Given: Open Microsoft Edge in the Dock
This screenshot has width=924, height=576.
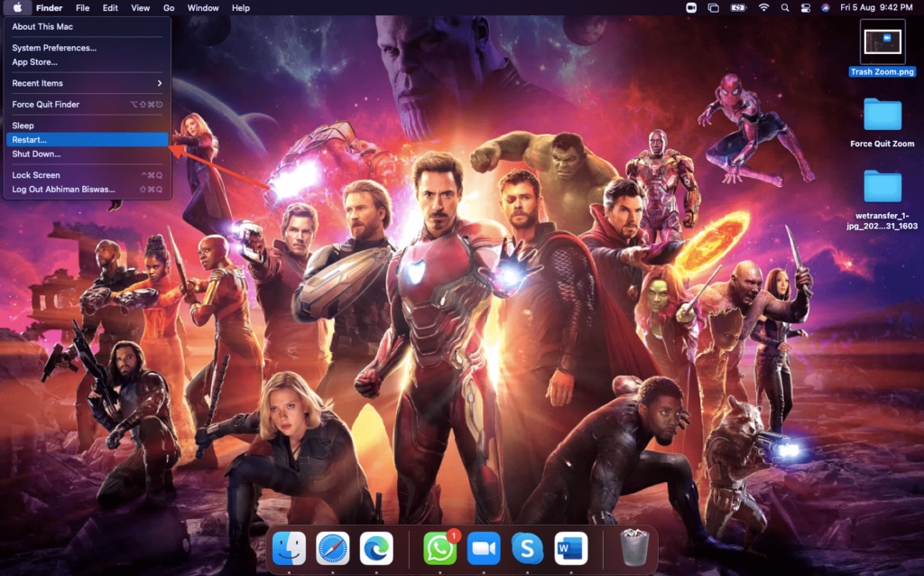Looking at the screenshot, I should click(376, 548).
